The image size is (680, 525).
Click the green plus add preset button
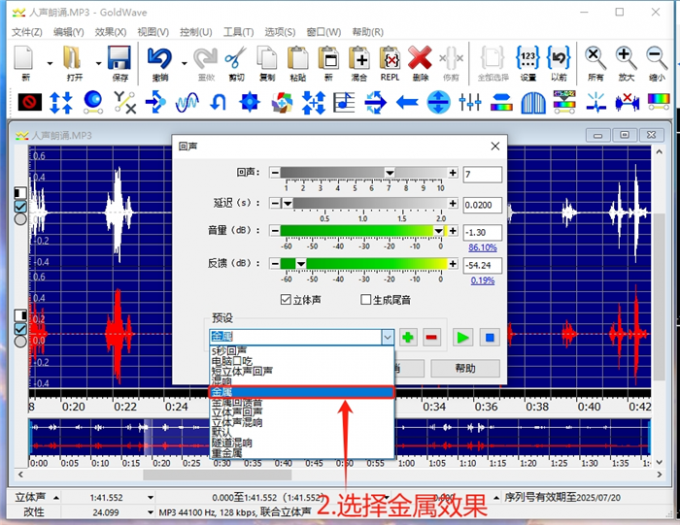click(x=408, y=337)
